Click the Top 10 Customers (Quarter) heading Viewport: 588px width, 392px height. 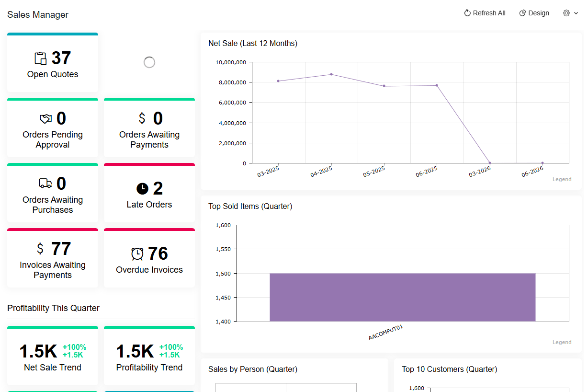click(450, 369)
